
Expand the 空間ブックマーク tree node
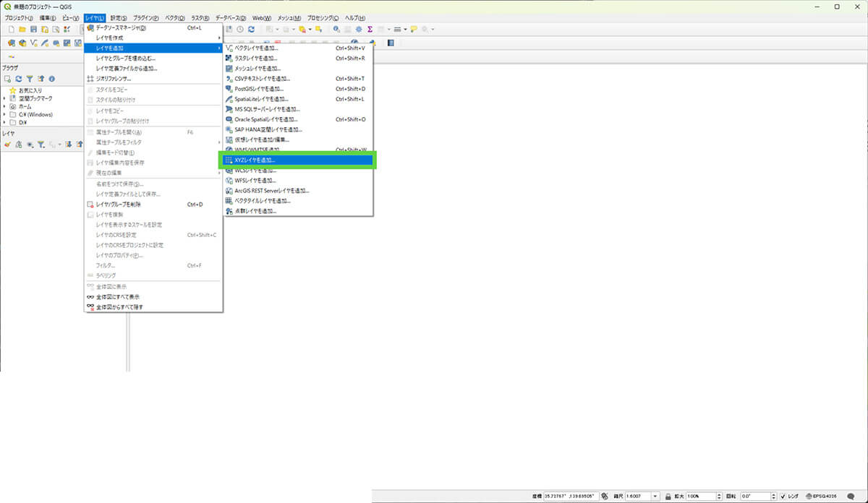click(4, 98)
